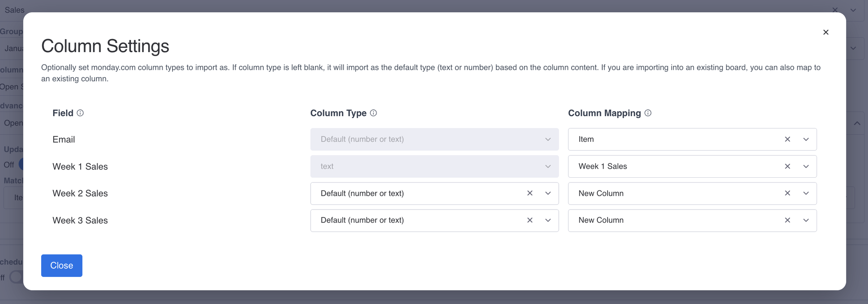Open Week 1 Sales mapping dropdown arrow
The width and height of the screenshot is (868, 304).
(x=806, y=166)
